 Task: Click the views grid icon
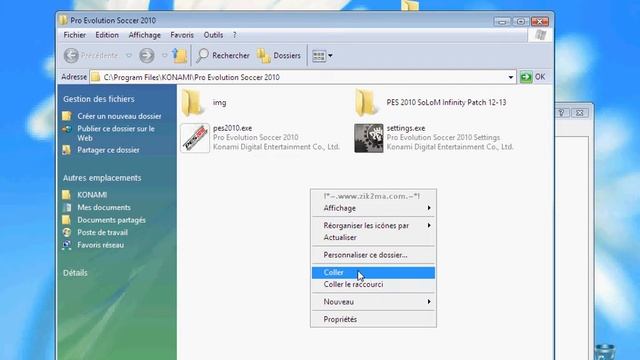tap(319, 56)
